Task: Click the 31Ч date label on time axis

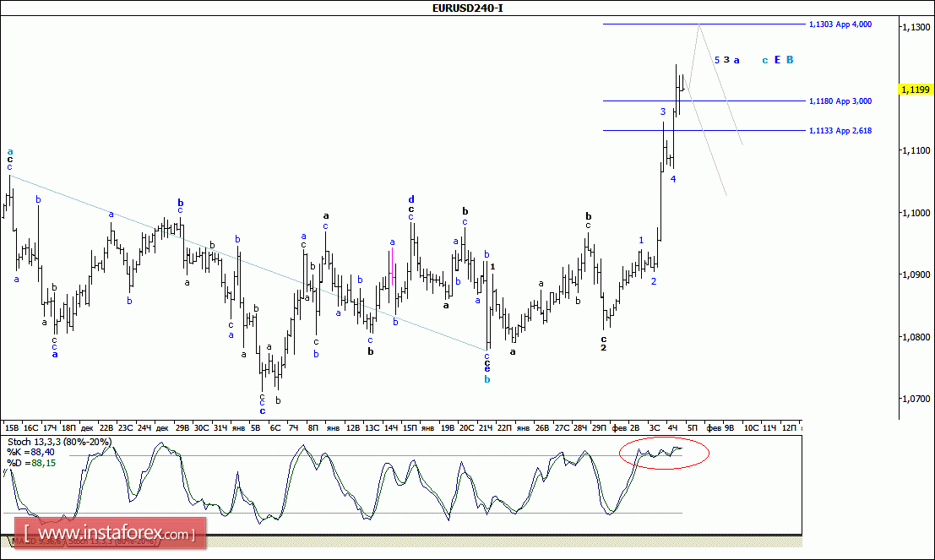Action: pyautogui.click(x=220, y=427)
